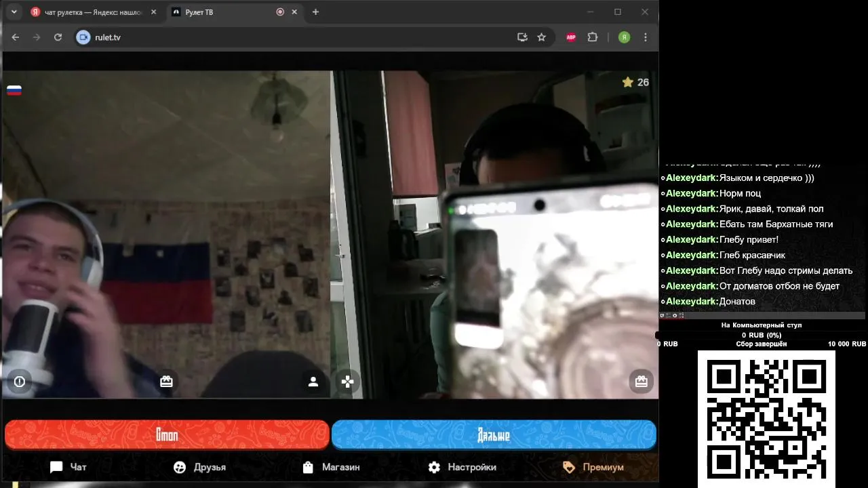
Task: Open the media cast icon in address bar
Action: (x=522, y=37)
